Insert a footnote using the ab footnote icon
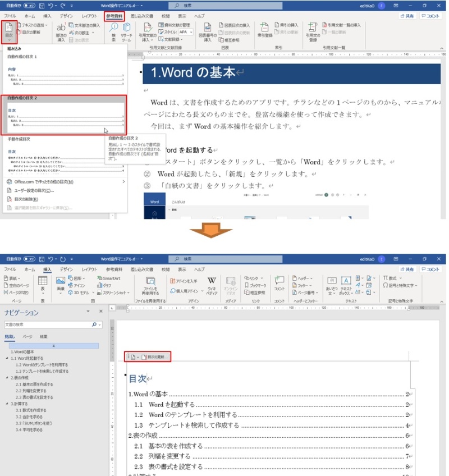The image size is (449, 476). click(61, 29)
